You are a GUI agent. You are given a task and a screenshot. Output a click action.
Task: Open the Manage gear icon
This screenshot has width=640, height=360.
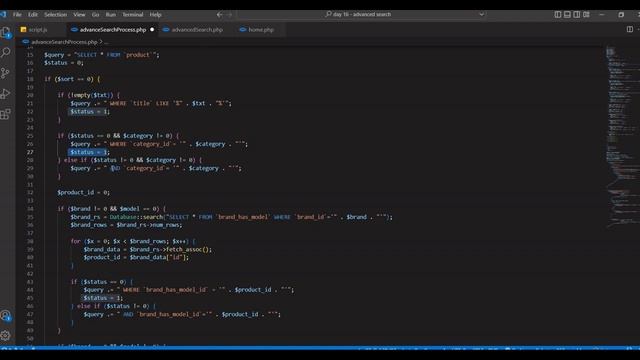5,336
